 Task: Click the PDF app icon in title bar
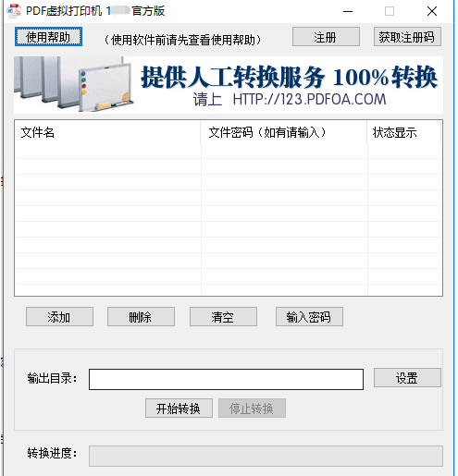point(14,11)
